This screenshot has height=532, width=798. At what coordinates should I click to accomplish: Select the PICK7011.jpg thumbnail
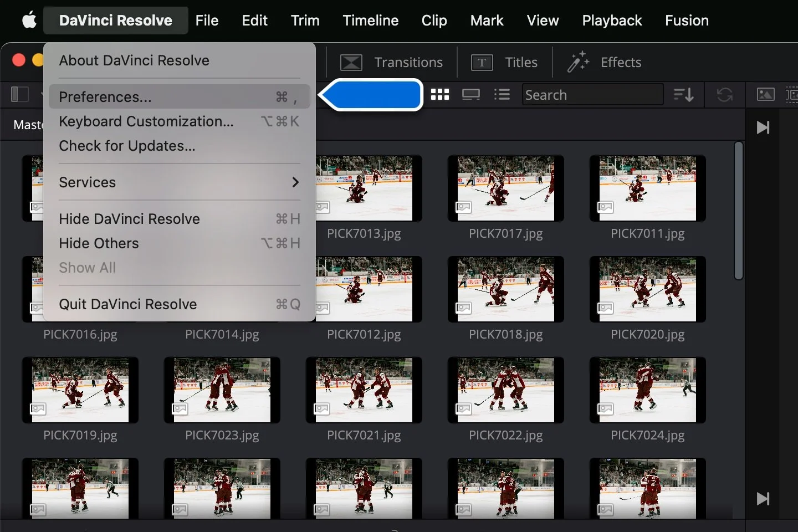tap(648, 188)
